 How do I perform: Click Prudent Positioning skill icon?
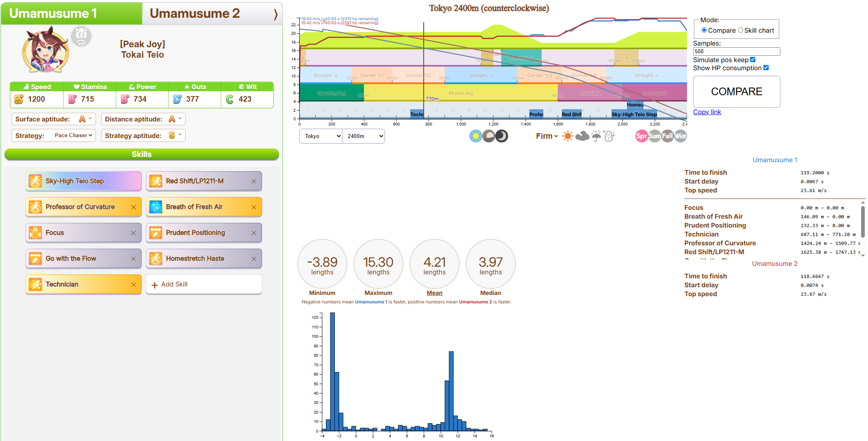156,233
